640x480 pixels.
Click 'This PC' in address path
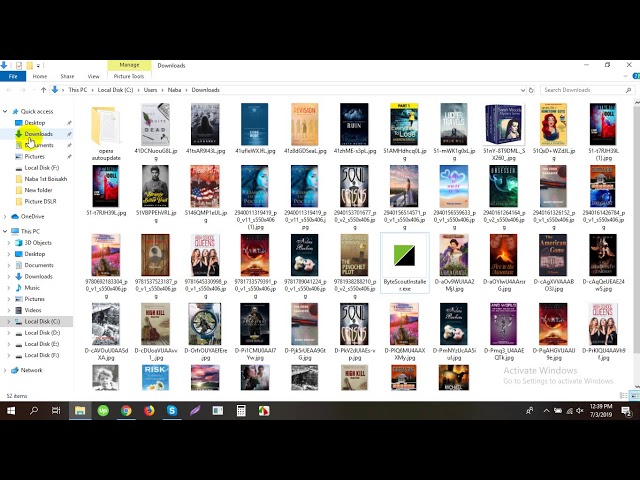(78, 90)
